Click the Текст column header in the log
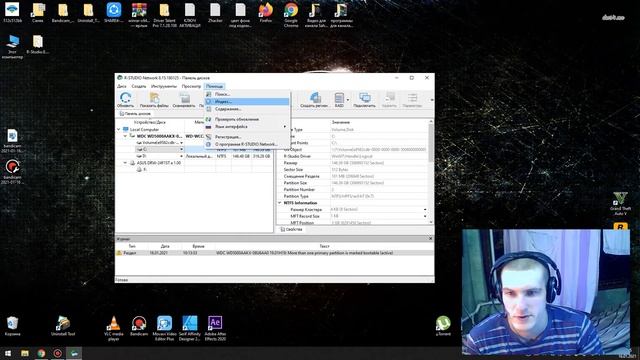Viewport: 640px width, 360px height. 324,247
